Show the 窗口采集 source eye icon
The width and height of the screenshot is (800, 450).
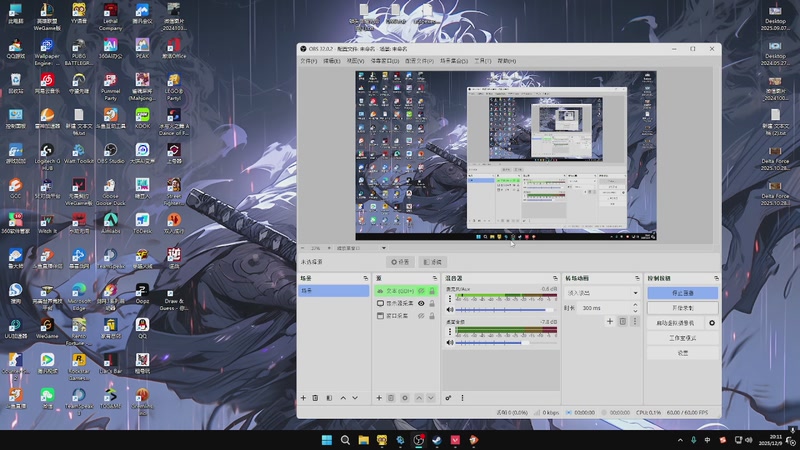[x=421, y=316]
